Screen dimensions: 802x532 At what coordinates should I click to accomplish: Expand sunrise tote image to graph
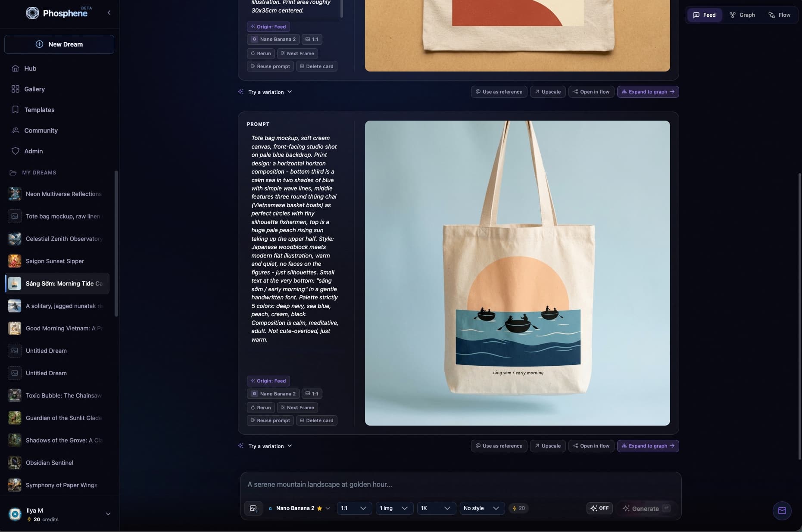[648, 446]
